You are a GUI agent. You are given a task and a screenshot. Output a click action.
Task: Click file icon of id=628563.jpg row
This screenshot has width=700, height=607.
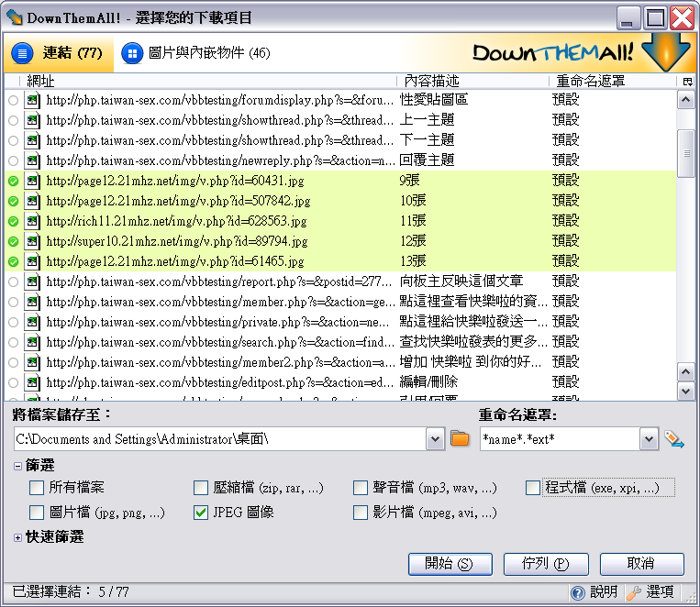[x=32, y=221]
